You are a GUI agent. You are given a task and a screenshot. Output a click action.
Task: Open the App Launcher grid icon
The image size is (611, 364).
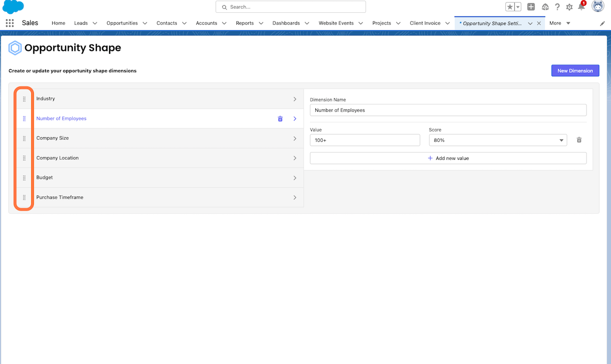[x=10, y=23]
